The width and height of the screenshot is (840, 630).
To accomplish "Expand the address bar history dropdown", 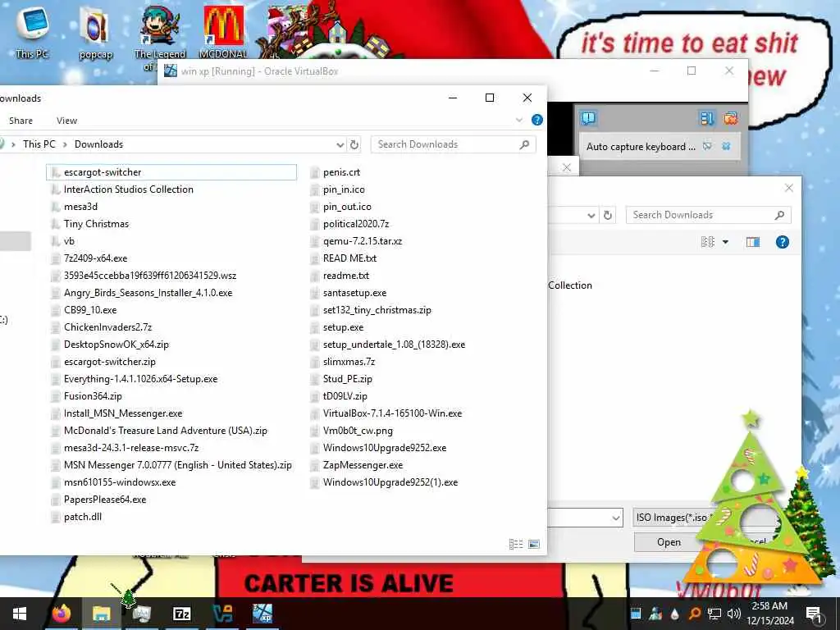I will (340, 144).
